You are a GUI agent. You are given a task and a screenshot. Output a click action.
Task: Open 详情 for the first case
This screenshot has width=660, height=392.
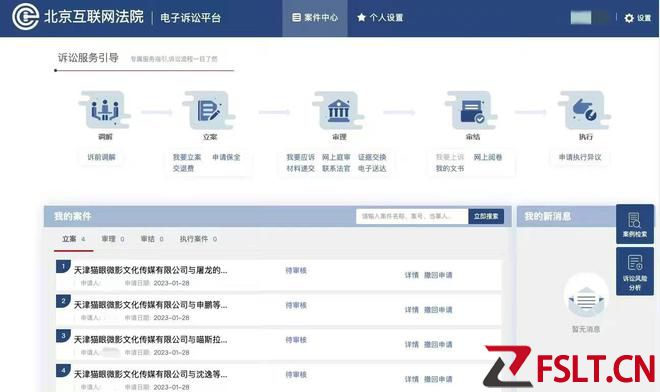pyautogui.click(x=412, y=275)
